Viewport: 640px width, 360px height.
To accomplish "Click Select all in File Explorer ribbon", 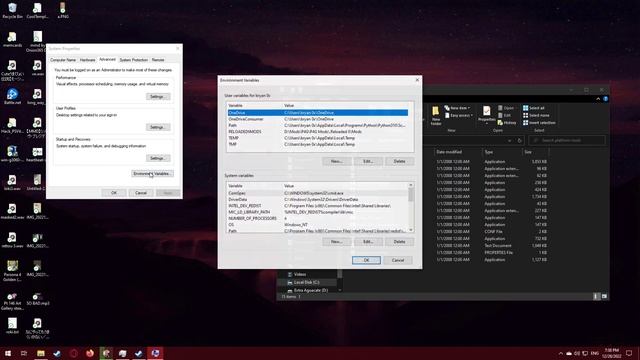I will point(534,108).
